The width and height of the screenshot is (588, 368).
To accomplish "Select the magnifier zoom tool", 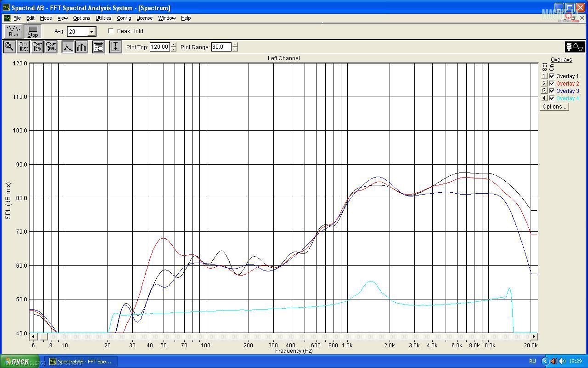I will (x=9, y=46).
